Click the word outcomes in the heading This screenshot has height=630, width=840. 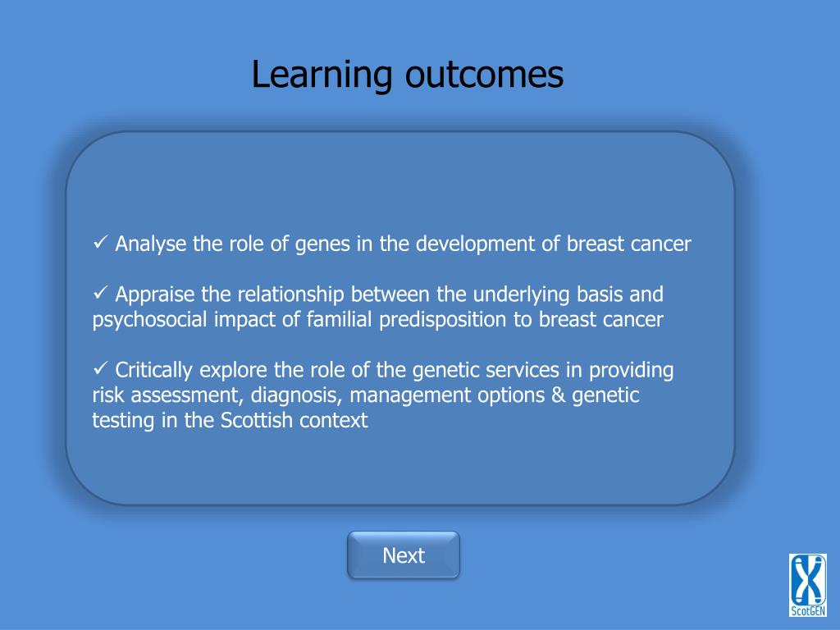pos(484,74)
